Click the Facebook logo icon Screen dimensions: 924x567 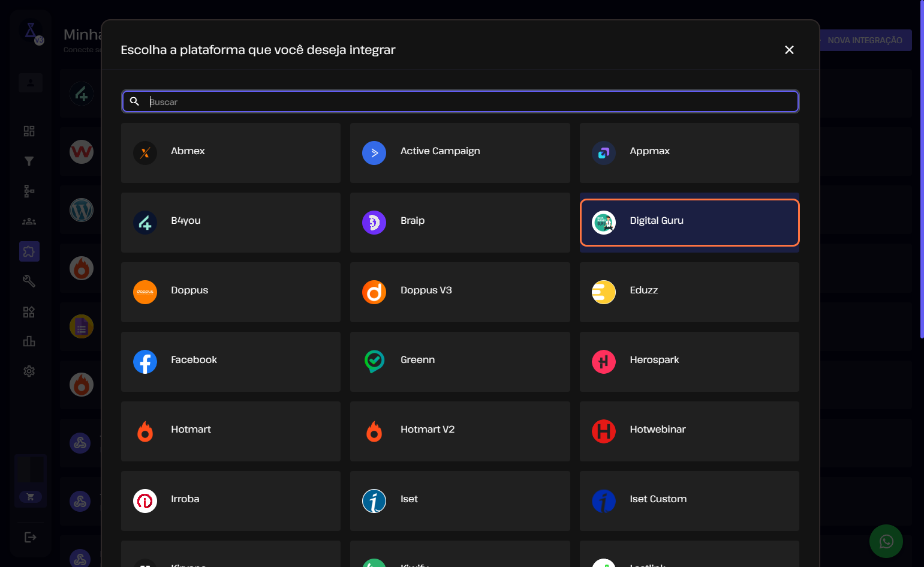click(x=145, y=362)
